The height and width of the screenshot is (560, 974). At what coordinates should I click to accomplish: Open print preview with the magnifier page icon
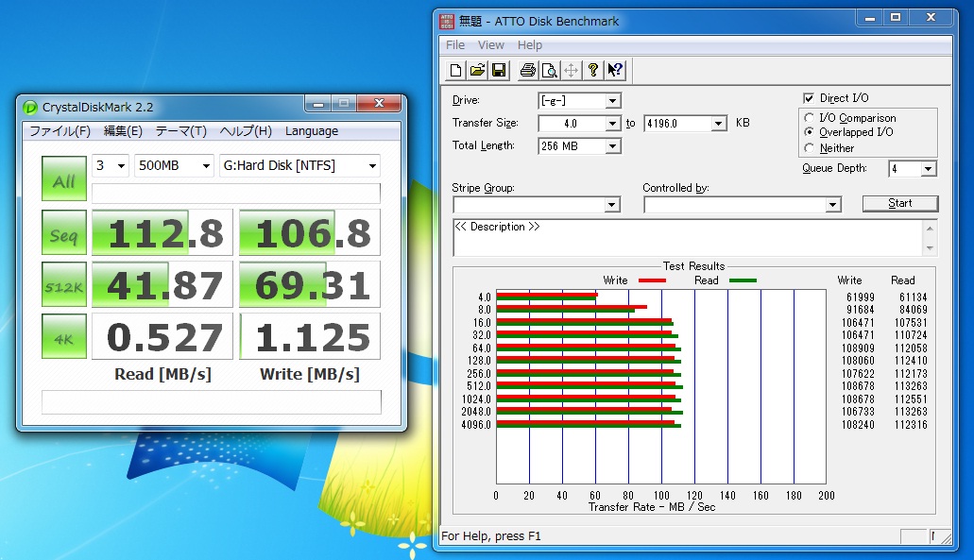[x=549, y=70]
